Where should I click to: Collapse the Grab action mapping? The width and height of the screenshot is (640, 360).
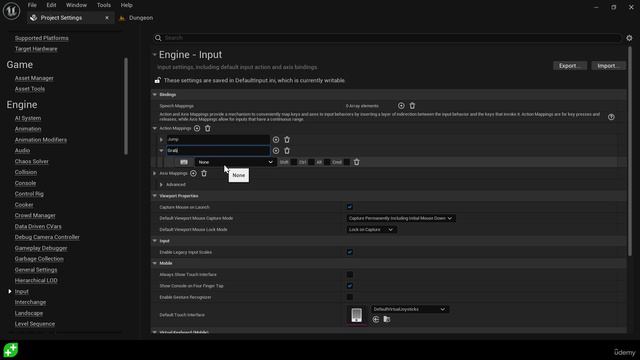click(161, 151)
